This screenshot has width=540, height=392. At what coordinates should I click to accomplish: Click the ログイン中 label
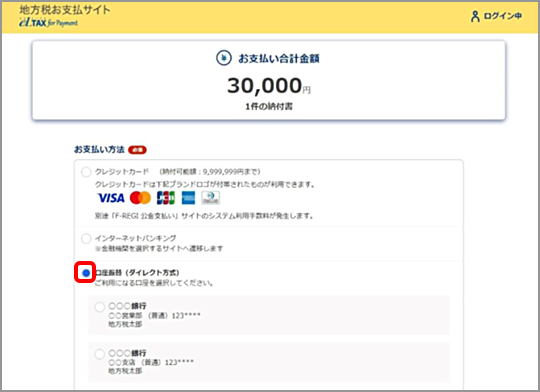pyautogui.click(x=502, y=16)
